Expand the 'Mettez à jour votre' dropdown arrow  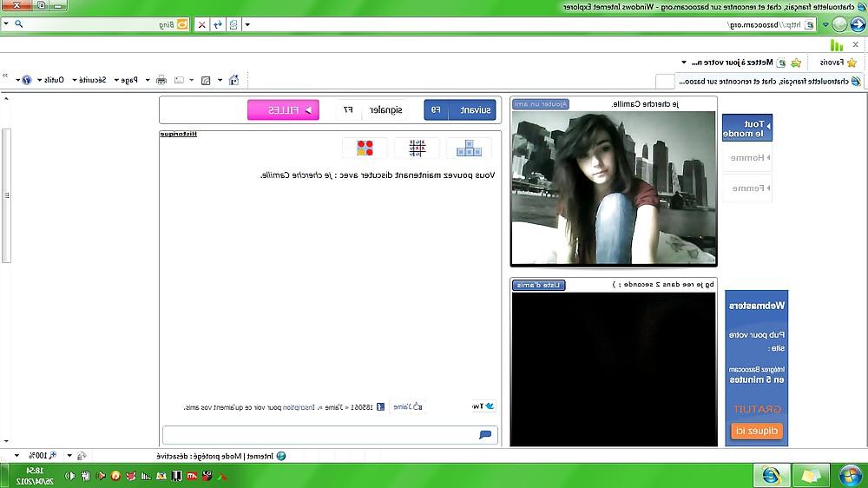(684, 63)
